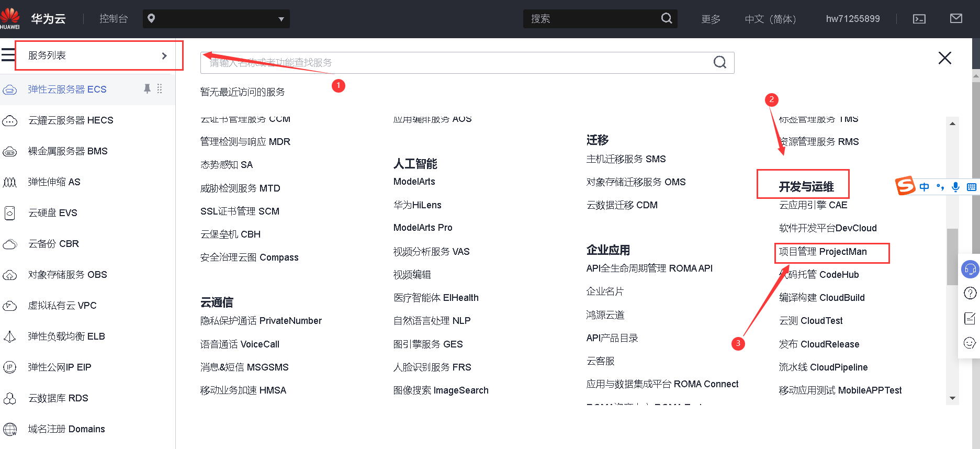Open 隐私保护通话 PrivateNumber link

(261, 321)
